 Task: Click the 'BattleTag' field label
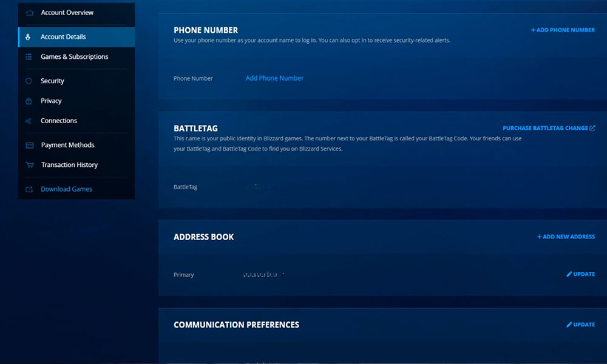pyautogui.click(x=185, y=187)
